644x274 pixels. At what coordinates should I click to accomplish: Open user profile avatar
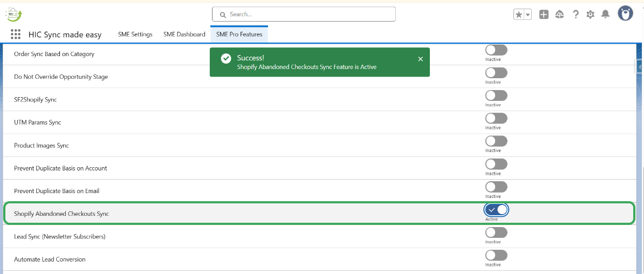(625, 13)
